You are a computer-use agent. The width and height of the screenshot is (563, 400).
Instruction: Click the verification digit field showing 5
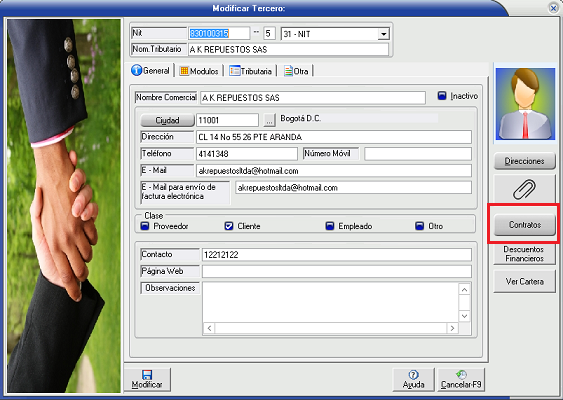coord(269,33)
